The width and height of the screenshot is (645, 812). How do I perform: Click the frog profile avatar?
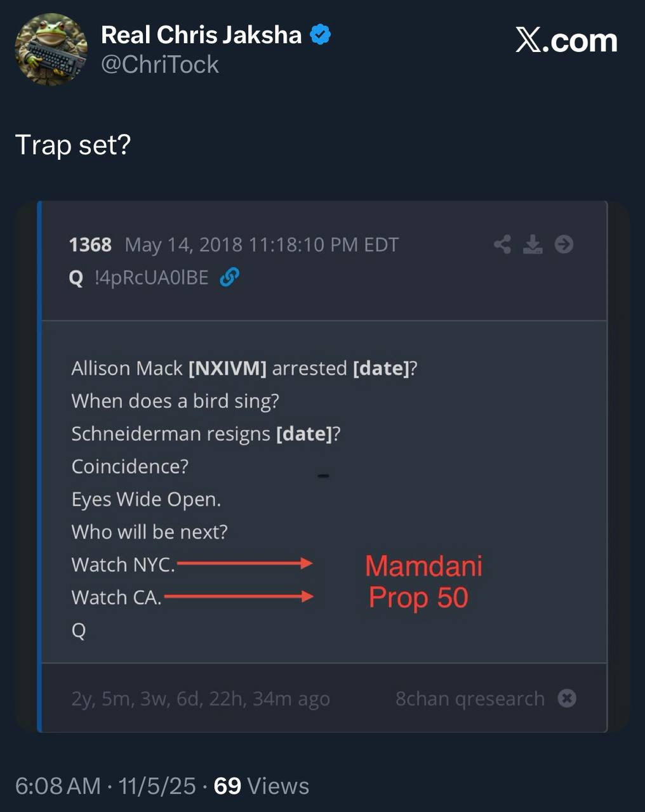(x=51, y=49)
